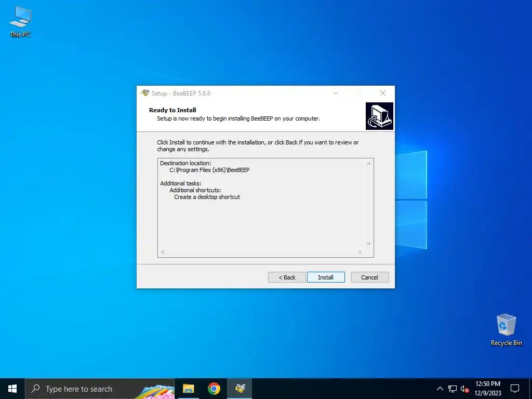Viewport: 532px width, 399px height.
Task: Click the Install button
Action: [x=326, y=277]
